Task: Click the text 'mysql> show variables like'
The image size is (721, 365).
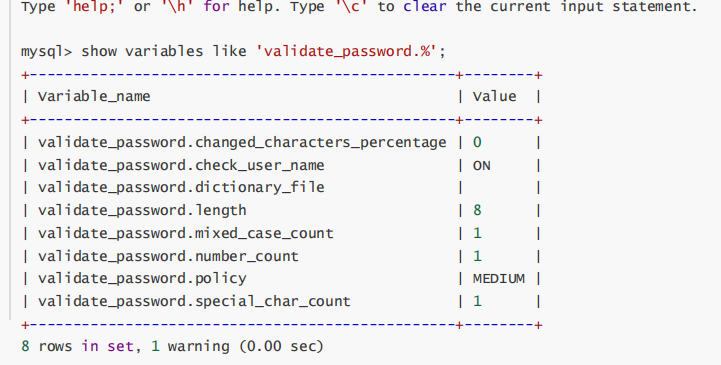Action: [x=134, y=51]
